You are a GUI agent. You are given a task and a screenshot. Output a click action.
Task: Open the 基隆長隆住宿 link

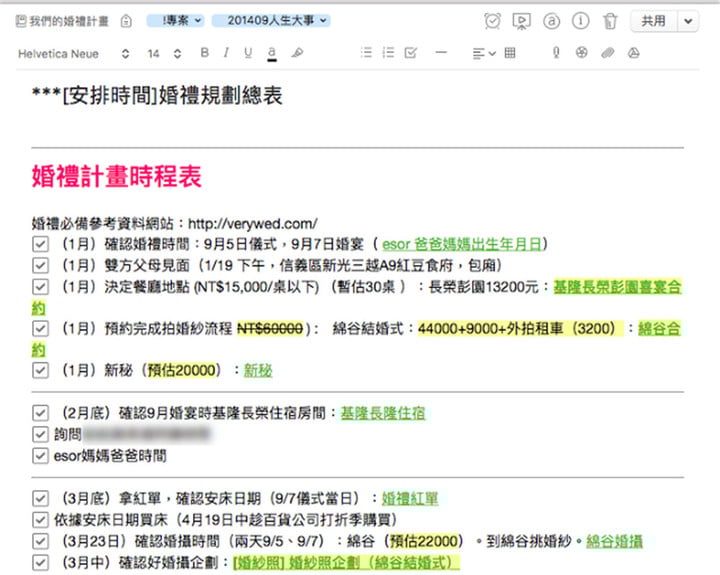(x=383, y=413)
